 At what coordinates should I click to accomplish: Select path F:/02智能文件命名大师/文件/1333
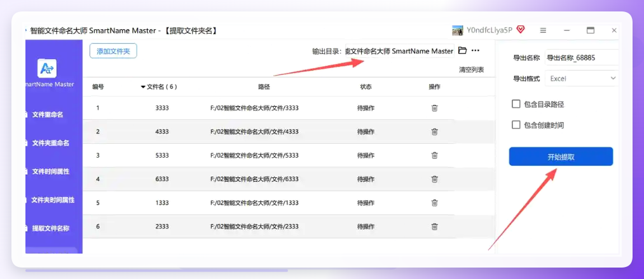254,203
